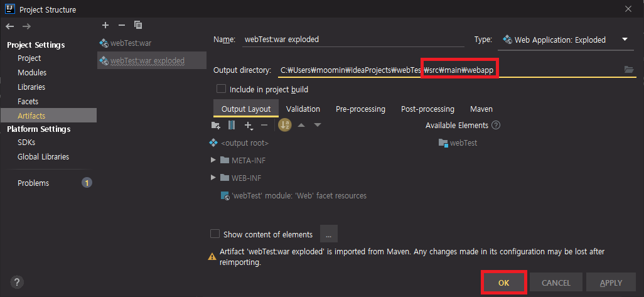Add copy of element to layout
Image resolution: width=644 pixels, height=297 pixels.
coord(249,126)
